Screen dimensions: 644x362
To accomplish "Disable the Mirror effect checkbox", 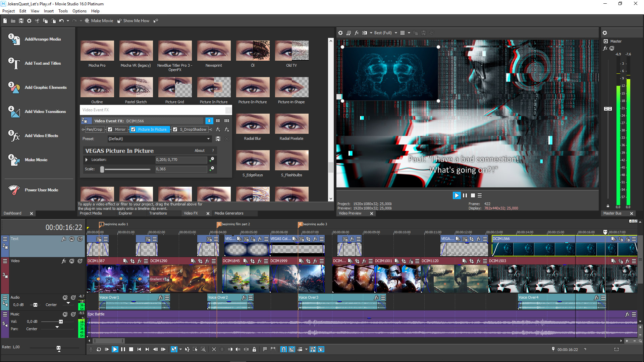I will [110, 129].
